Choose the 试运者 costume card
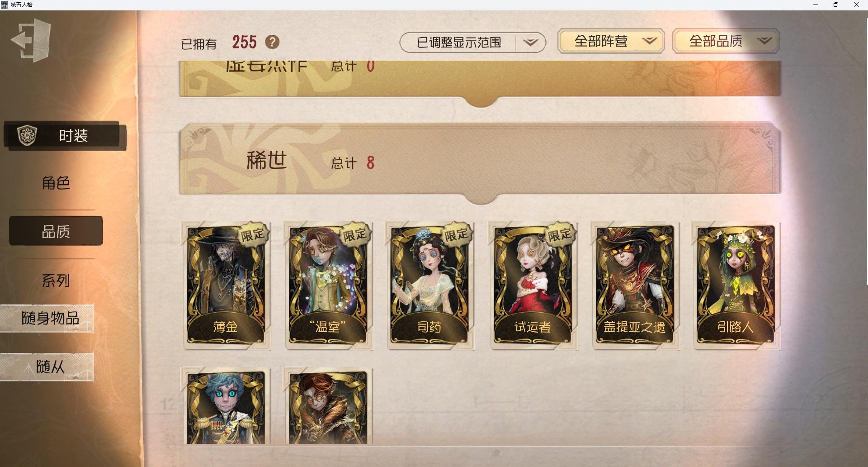868x467 pixels. click(x=533, y=286)
